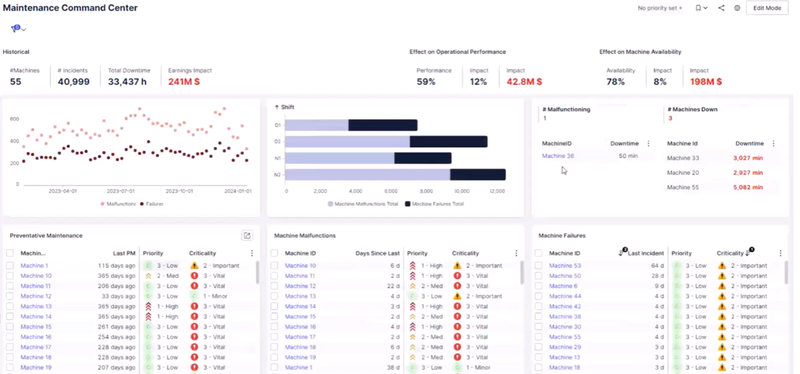Screen dimensions: 800x374
Task: Tick the checkbox for Machine 10 in Preventative Maintenance
Action: (x=10, y=276)
